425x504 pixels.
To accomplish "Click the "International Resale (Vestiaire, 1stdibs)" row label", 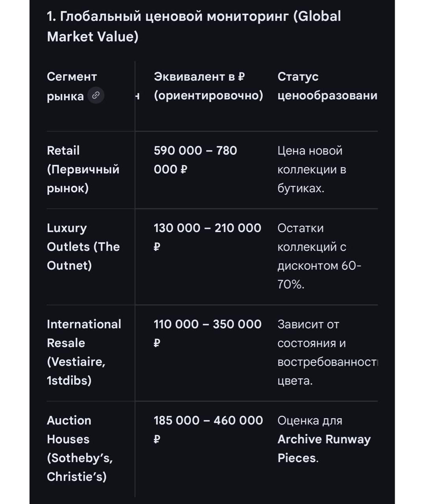I will click(84, 352).
